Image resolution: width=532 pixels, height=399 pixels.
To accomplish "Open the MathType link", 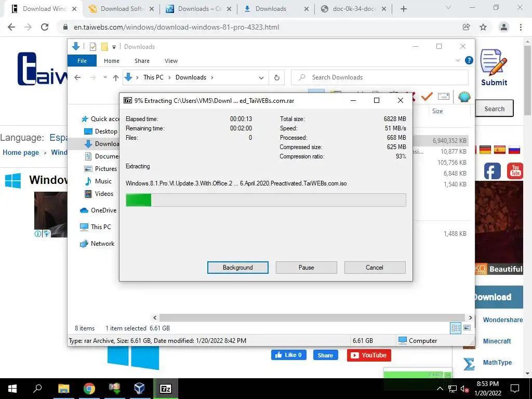I will click(497, 362).
